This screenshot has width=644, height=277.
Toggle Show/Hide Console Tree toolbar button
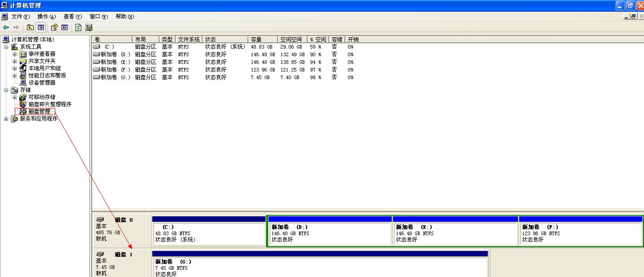(41, 27)
